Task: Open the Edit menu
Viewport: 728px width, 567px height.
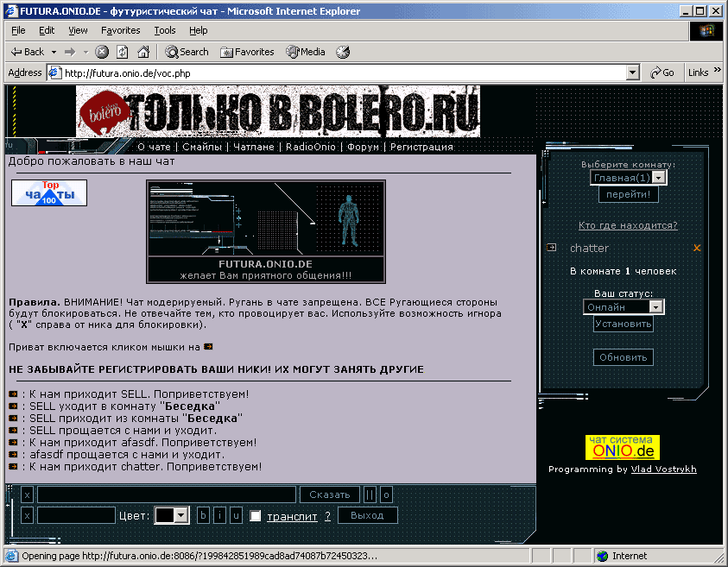Action: click(x=47, y=30)
